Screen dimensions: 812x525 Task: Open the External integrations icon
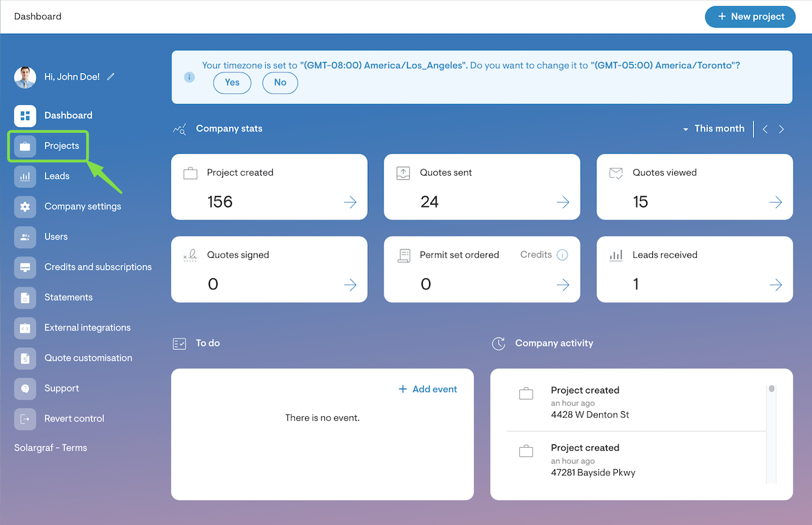click(x=23, y=328)
